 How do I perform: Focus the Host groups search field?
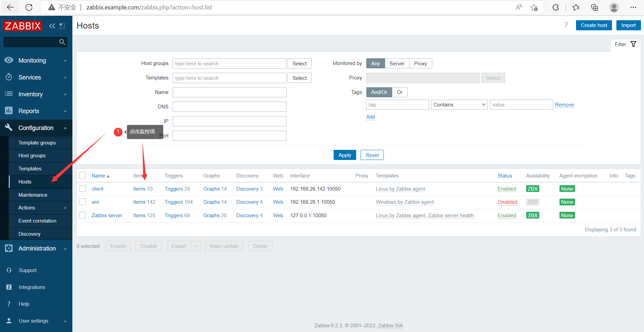tap(230, 63)
